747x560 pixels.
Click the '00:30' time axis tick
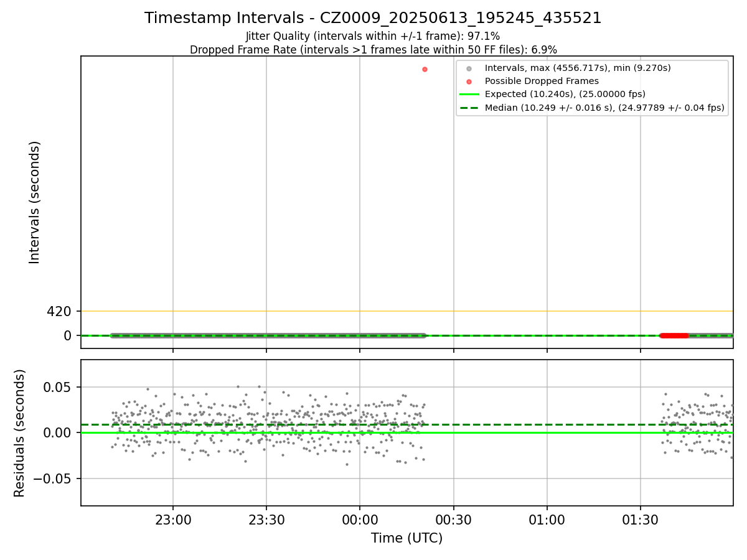(453, 520)
